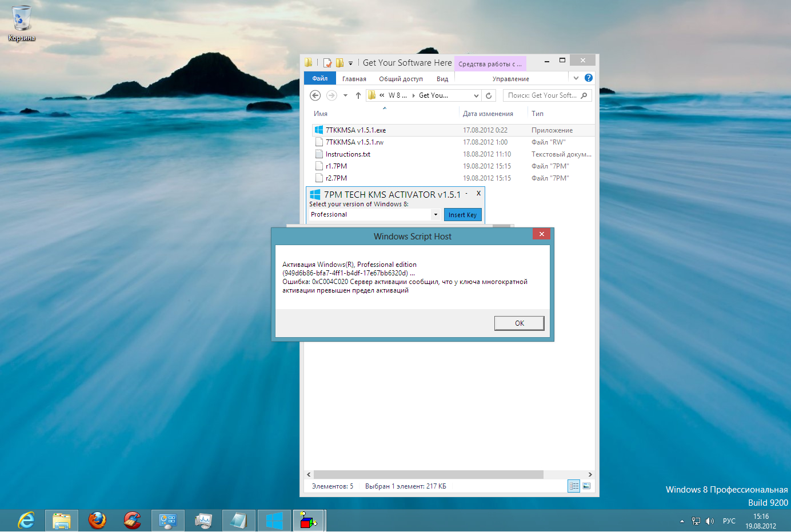Refresh the Explorer folder view
The width and height of the screenshot is (791, 532).
[489, 95]
